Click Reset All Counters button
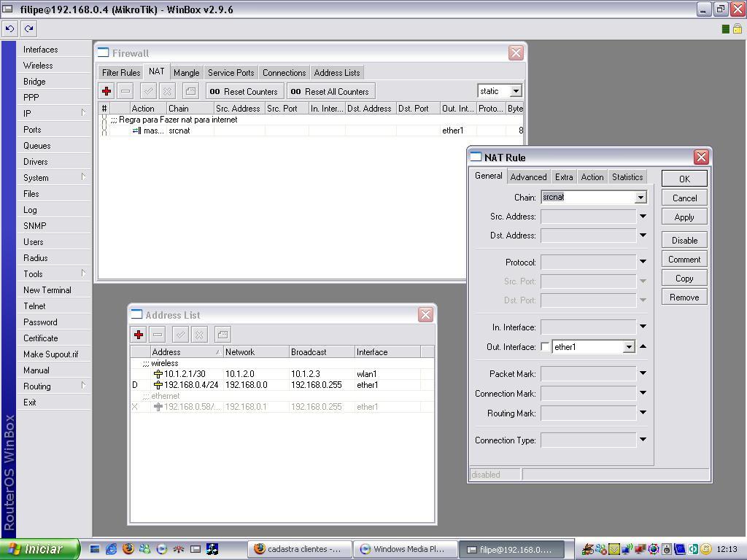The width and height of the screenshot is (747, 560). click(x=330, y=91)
